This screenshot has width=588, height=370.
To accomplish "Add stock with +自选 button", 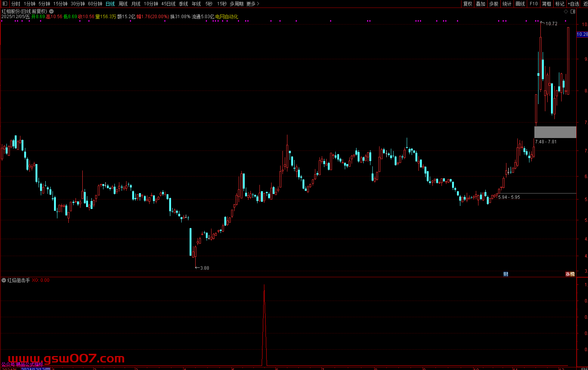I will click(x=573, y=4).
